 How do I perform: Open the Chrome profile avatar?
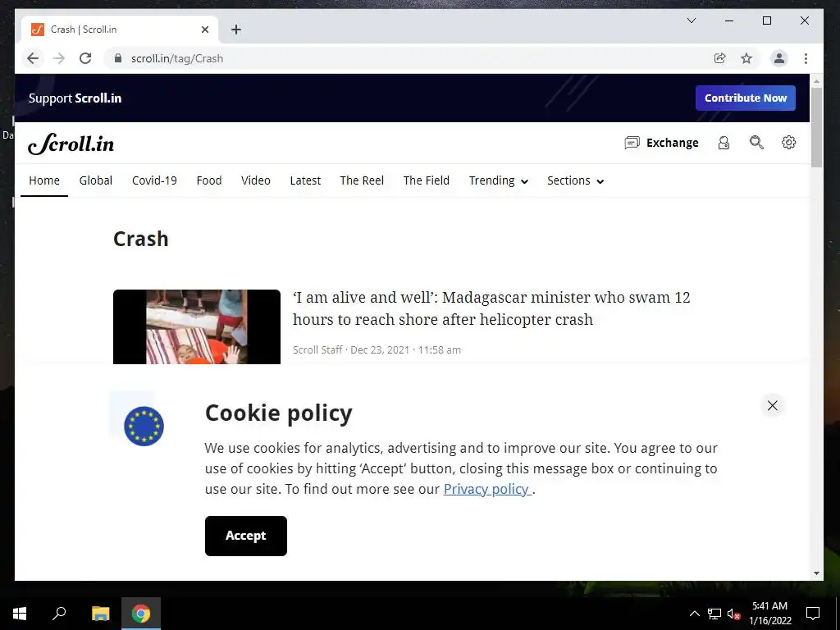[779, 58]
